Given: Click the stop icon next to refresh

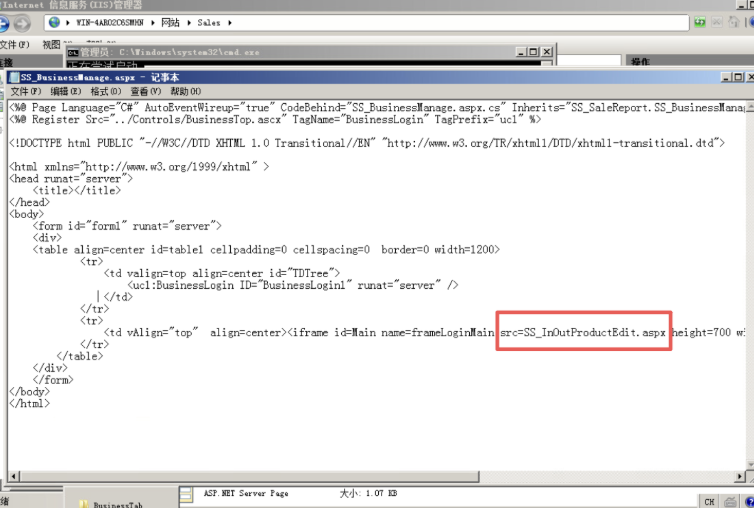Looking at the screenshot, I should (716, 22).
